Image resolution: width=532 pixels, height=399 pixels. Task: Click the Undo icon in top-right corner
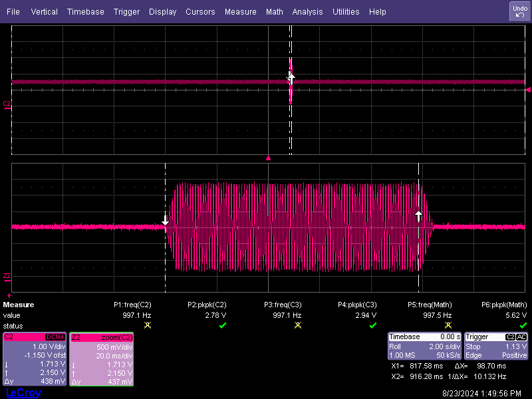pyautogui.click(x=519, y=11)
